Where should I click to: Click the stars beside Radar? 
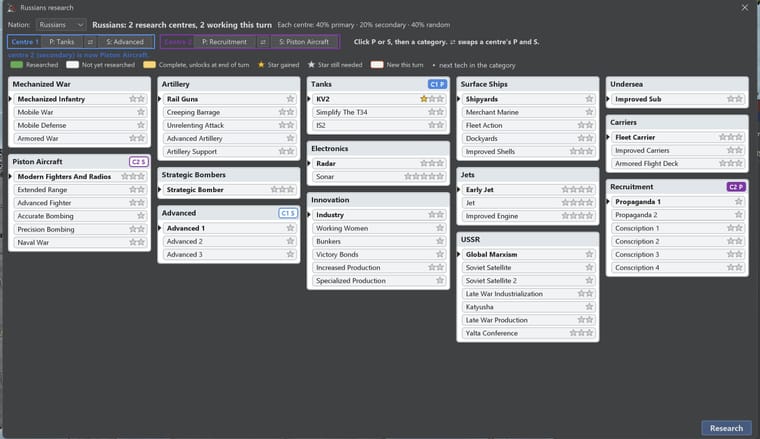coord(432,164)
